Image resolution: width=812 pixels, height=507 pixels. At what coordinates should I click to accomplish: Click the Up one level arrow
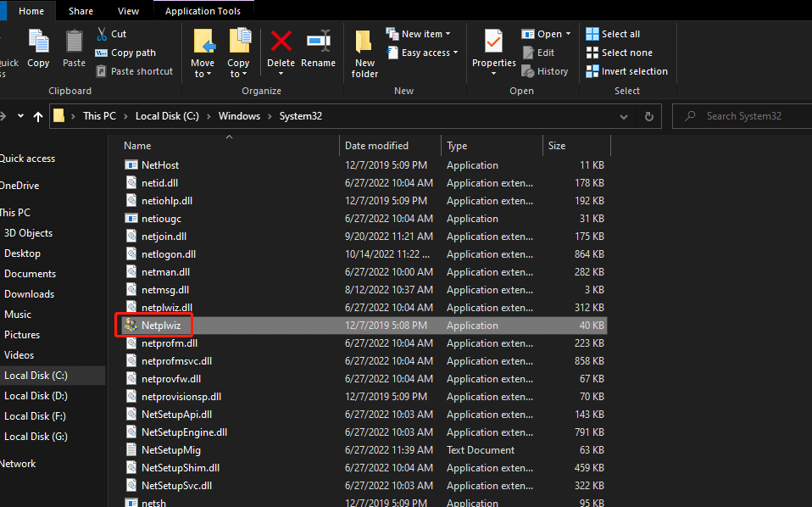coord(38,116)
